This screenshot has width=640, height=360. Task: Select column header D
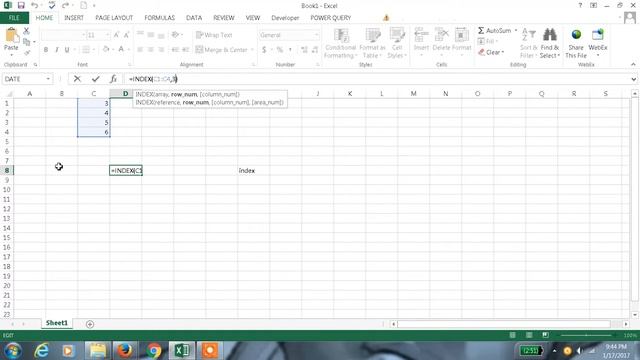tap(126, 94)
